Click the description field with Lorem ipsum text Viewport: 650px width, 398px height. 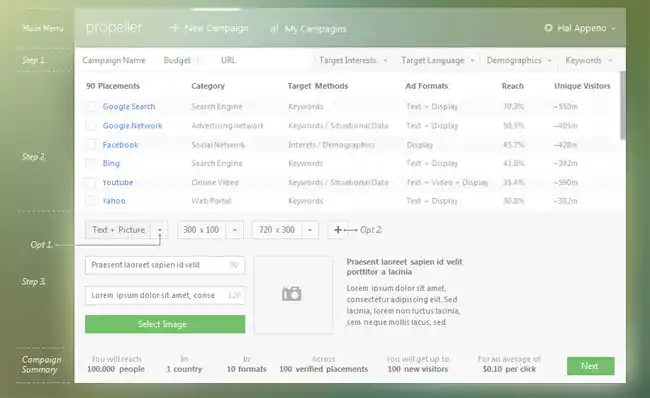click(165, 295)
